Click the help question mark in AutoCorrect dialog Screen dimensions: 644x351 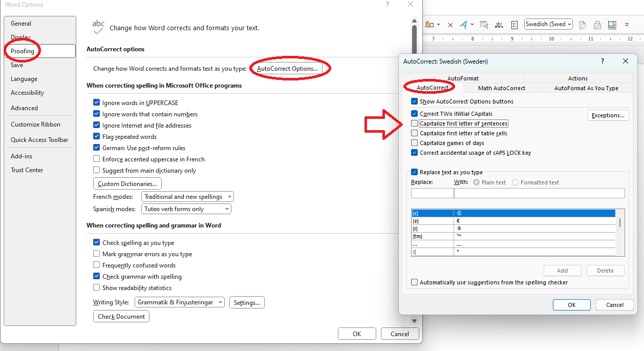click(603, 61)
